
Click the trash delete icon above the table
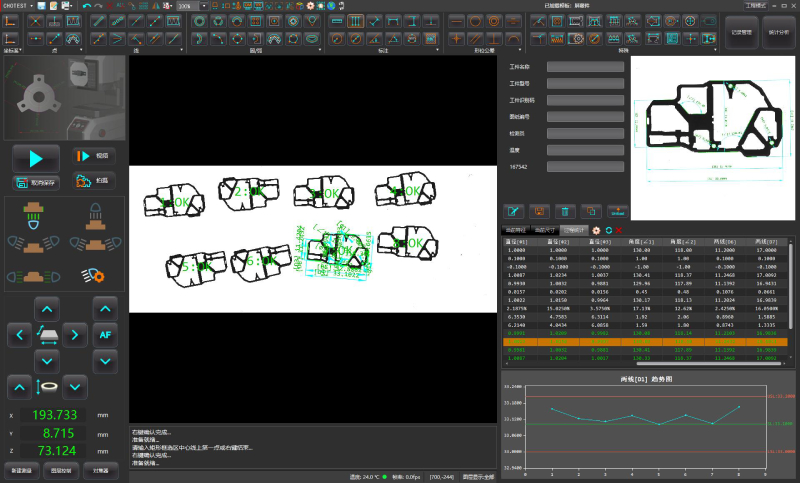pos(565,211)
